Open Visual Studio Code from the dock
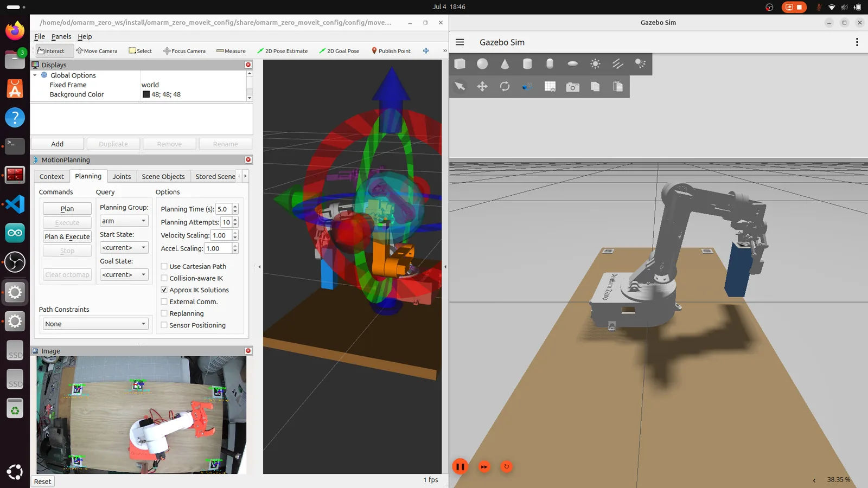 15,204
